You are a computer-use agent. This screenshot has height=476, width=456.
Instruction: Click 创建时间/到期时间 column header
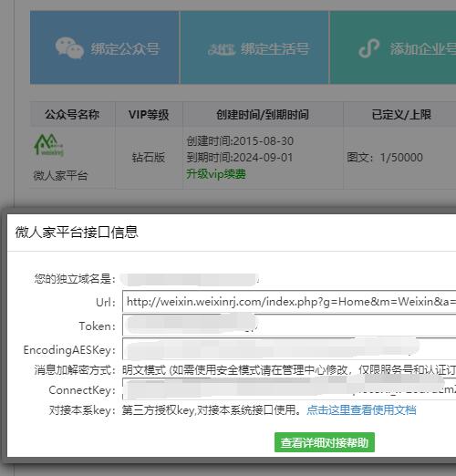tap(263, 115)
